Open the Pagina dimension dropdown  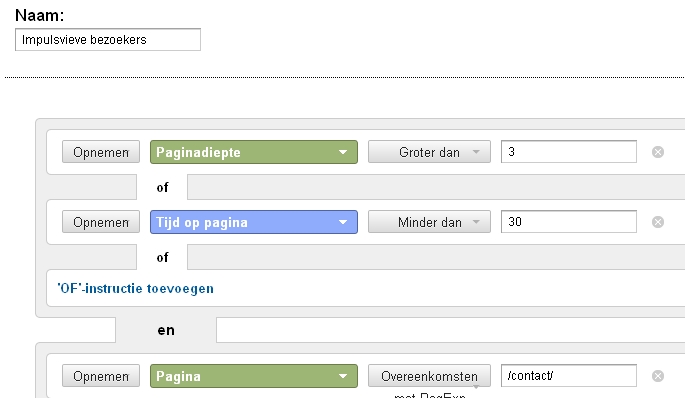[254, 376]
